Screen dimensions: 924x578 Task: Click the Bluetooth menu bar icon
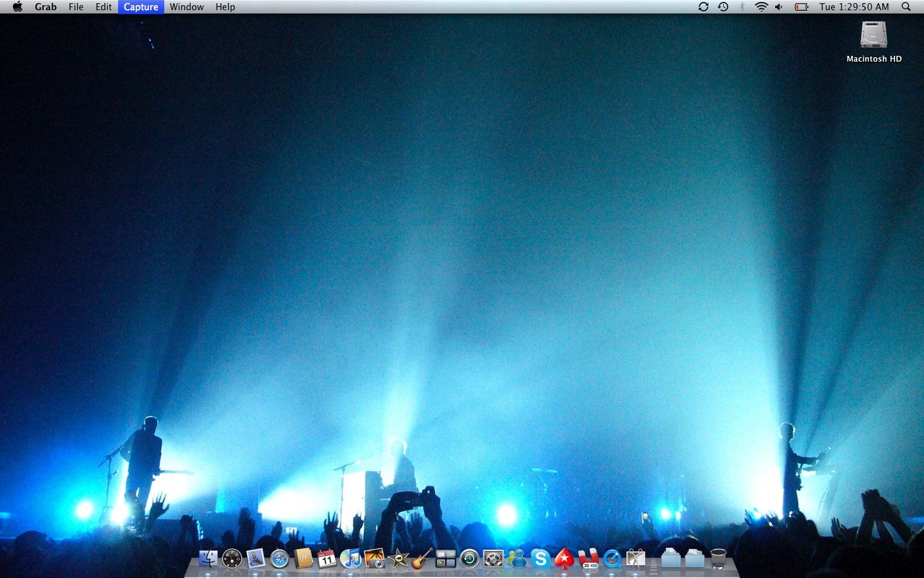coord(742,7)
